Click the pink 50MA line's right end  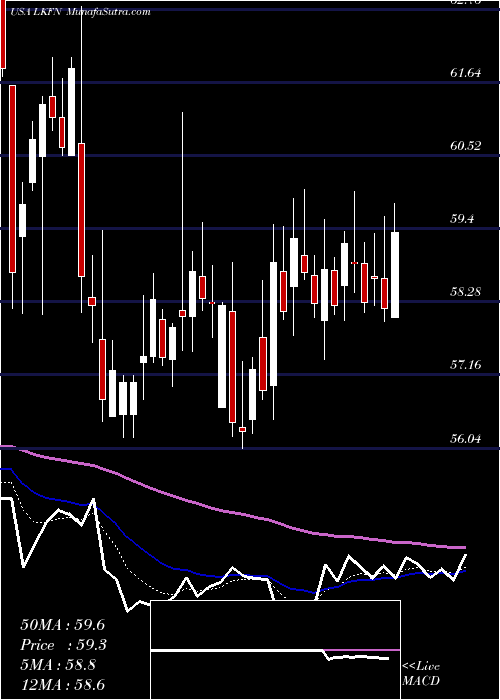click(x=464, y=547)
